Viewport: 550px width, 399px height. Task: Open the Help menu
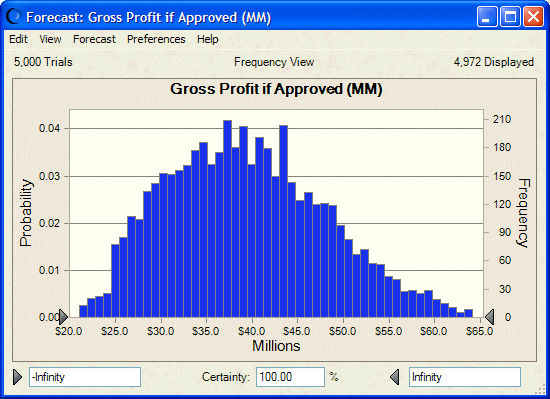[x=208, y=39]
